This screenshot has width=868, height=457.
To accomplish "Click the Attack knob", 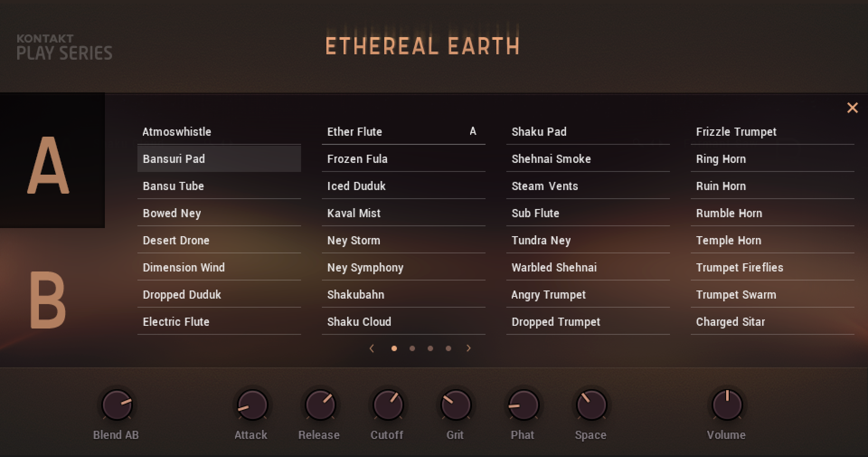I will point(252,405).
